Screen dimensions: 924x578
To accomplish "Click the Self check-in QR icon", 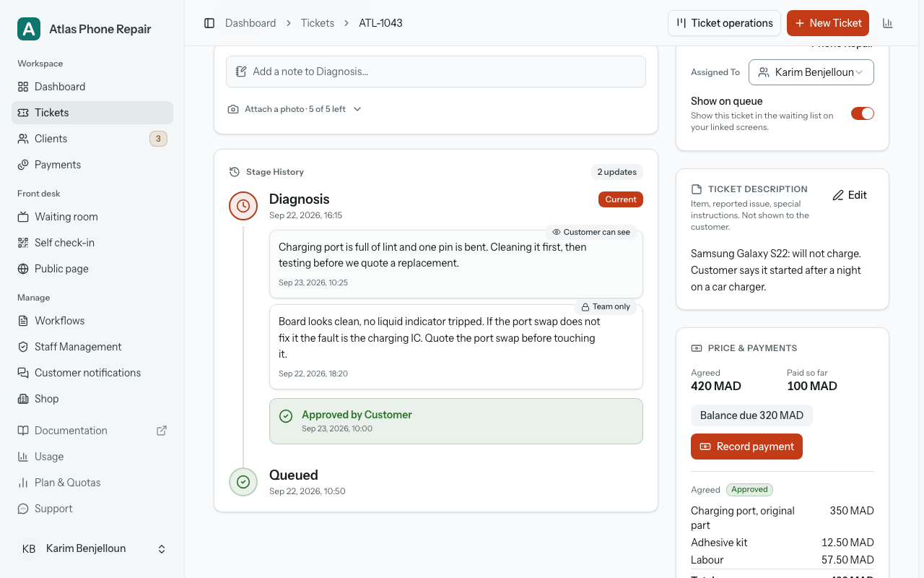I will coord(23,243).
